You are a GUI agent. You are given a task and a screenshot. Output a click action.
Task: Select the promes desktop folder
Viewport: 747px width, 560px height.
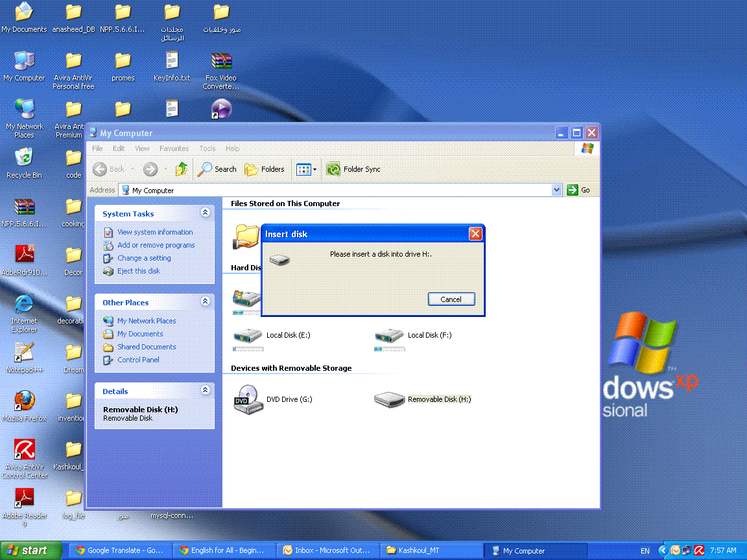(123, 66)
